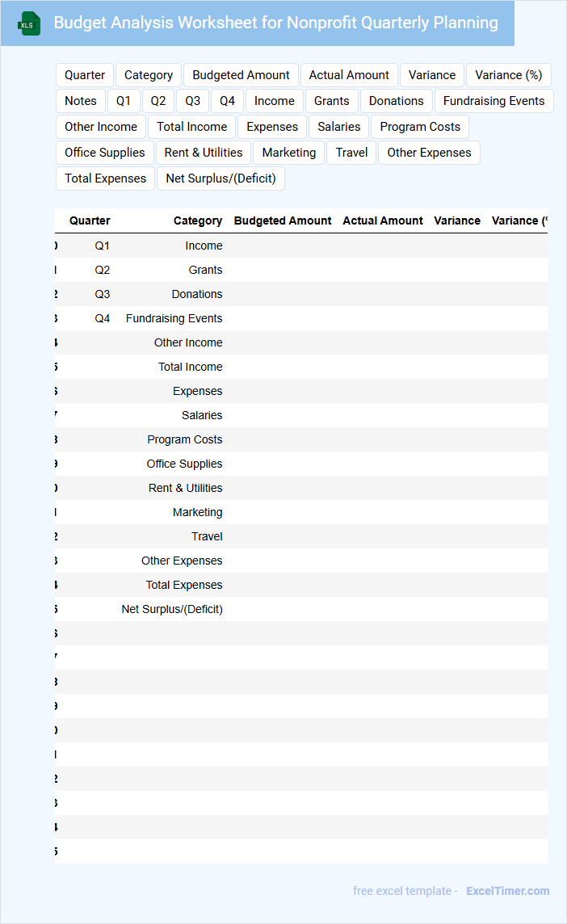Click the Fundraising Events tag

493,101
